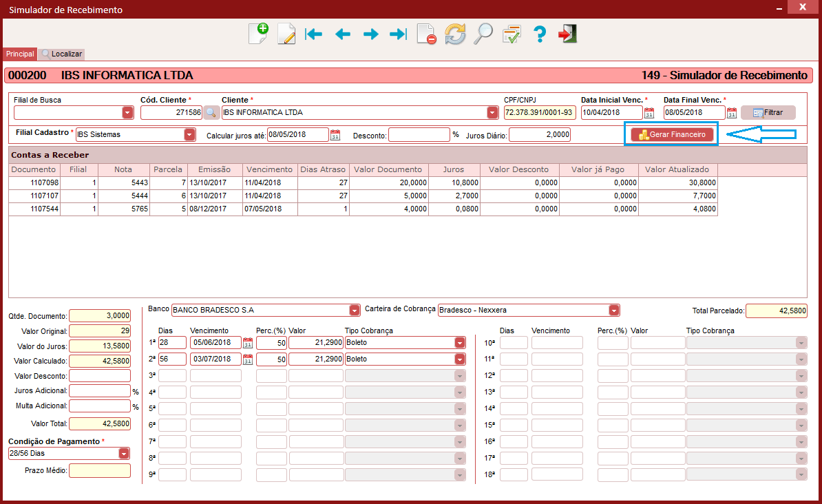
Task: Switch to the Principal tab
Action: (x=20, y=54)
